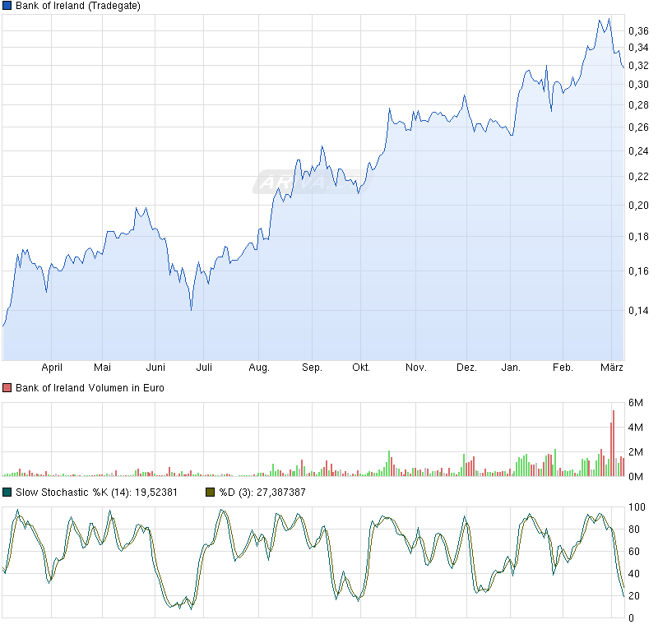Click the 0,14 price axis value
The width and height of the screenshot is (672, 629).
click(x=638, y=311)
